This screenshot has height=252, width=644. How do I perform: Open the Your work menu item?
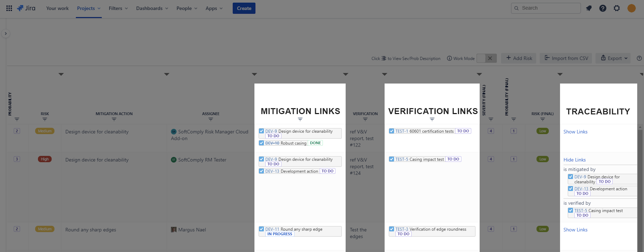coord(57,8)
